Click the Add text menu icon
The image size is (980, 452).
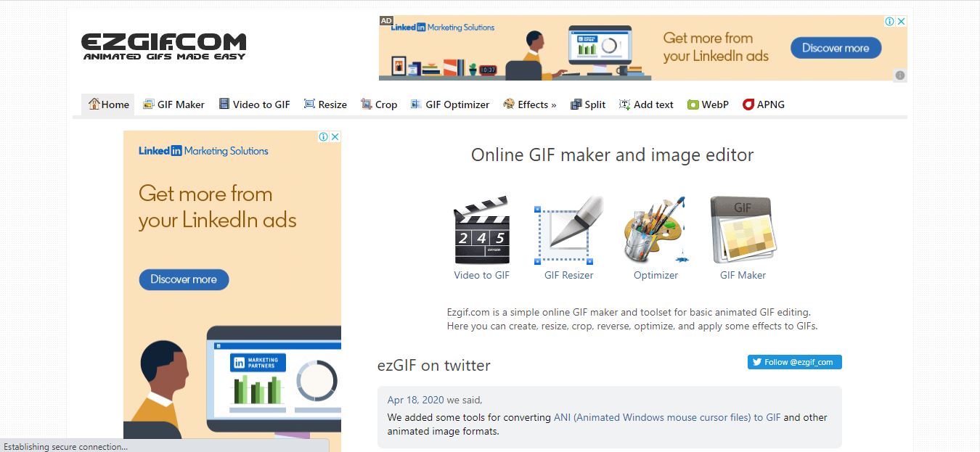pos(624,104)
